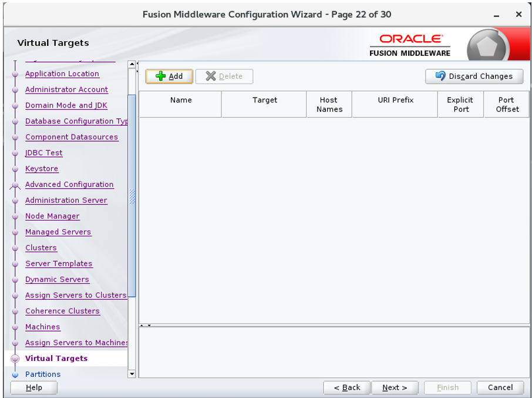Open the Managed Servers step

click(x=58, y=232)
